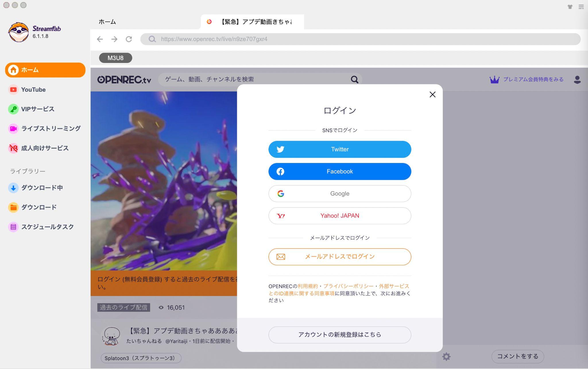The image size is (588, 369).
Task: Open スケジュールタスク in the library
Action: pyautogui.click(x=41, y=227)
